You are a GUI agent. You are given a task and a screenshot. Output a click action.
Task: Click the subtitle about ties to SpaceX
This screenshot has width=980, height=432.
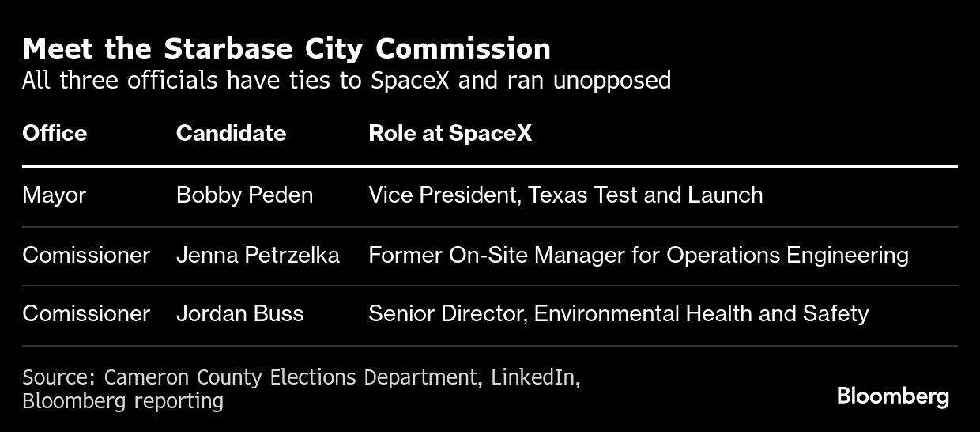pos(346,80)
